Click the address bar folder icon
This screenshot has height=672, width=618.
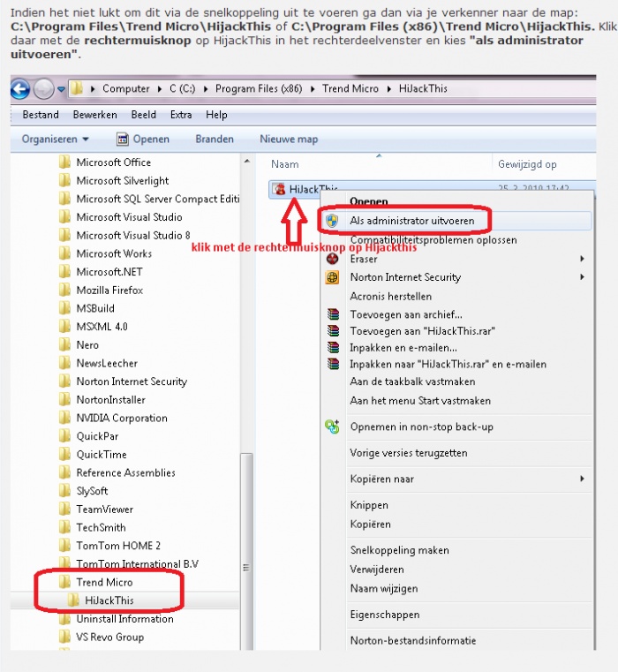[77, 88]
